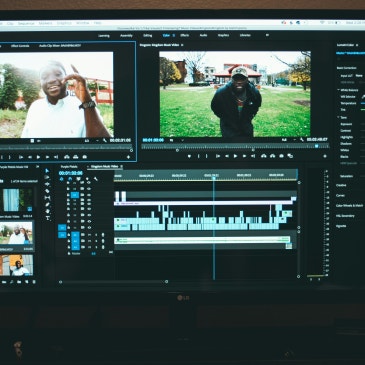This screenshot has width=365, height=365.
Task: Toggle eye visibility on the top video track
Action: (x=89, y=182)
